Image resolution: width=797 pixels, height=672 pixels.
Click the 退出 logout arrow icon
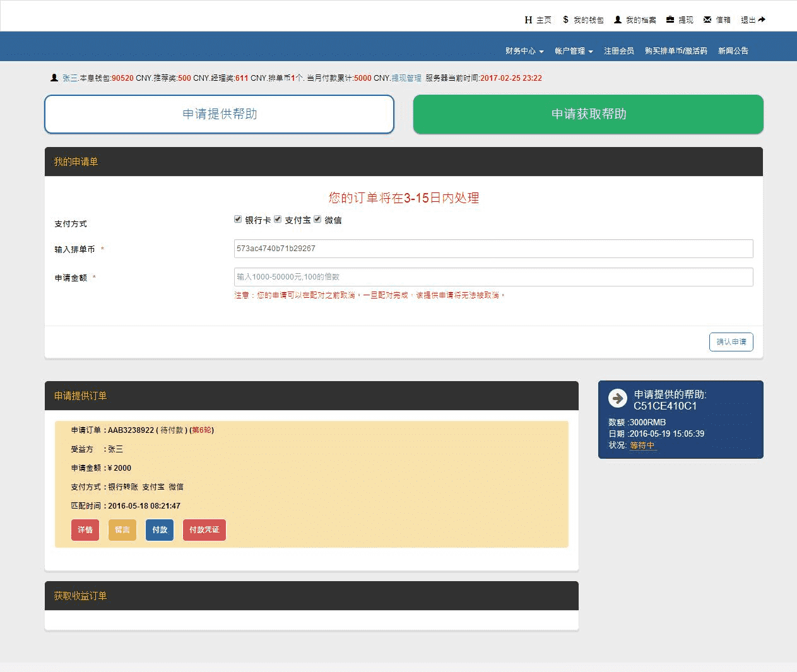coord(762,20)
